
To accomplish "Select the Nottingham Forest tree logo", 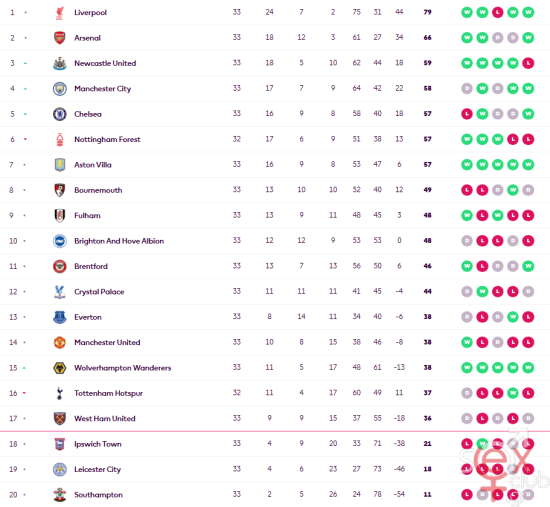I will [x=60, y=139].
